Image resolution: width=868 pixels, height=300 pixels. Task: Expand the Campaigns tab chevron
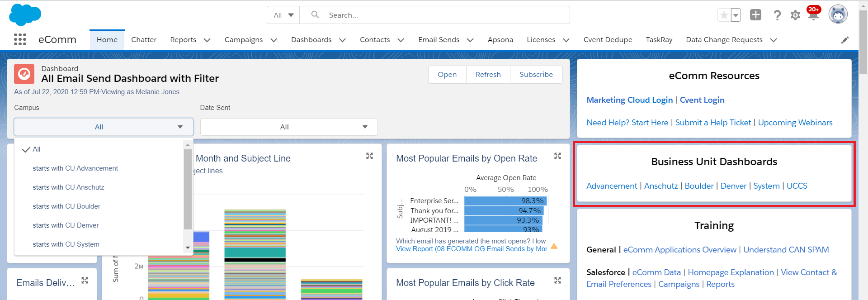[x=274, y=40]
